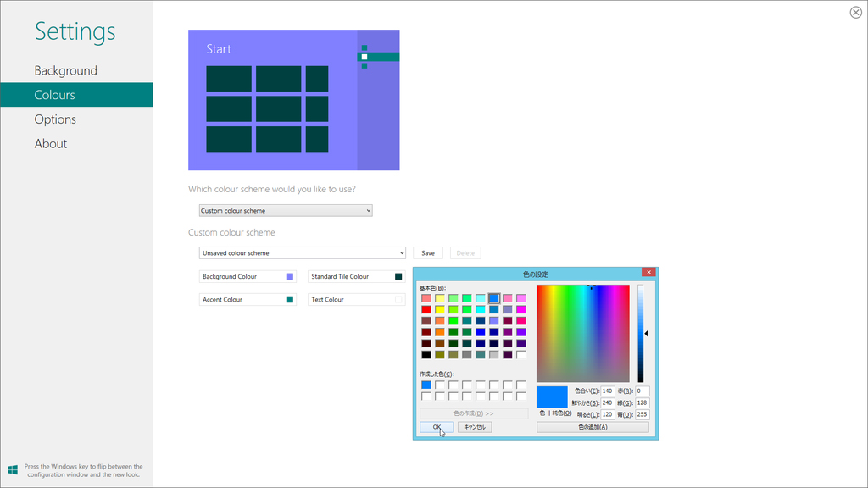
Task: Choose the silver light-gray basic colour swatch
Action: (x=494, y=355)
